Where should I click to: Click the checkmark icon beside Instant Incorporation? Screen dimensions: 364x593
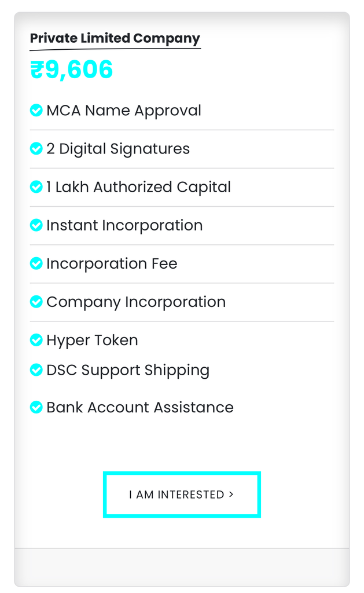tap(36, 225)
